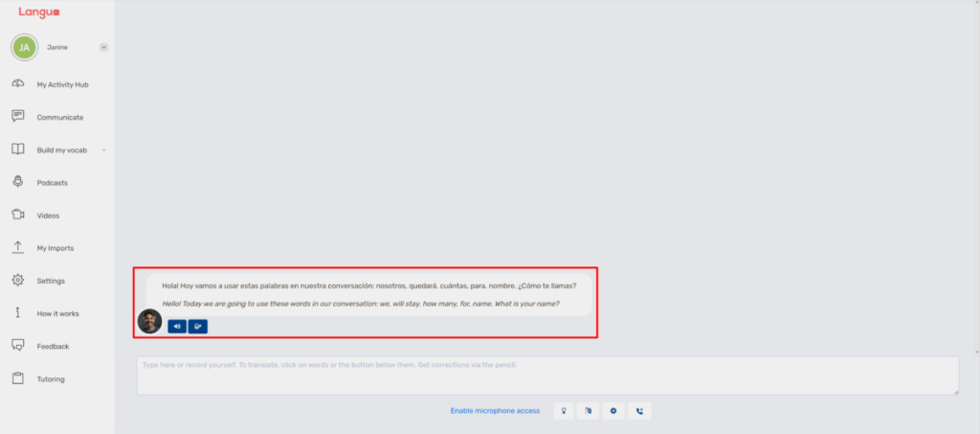
Task: Click the JA user avatar
Action: pos(24,48)
